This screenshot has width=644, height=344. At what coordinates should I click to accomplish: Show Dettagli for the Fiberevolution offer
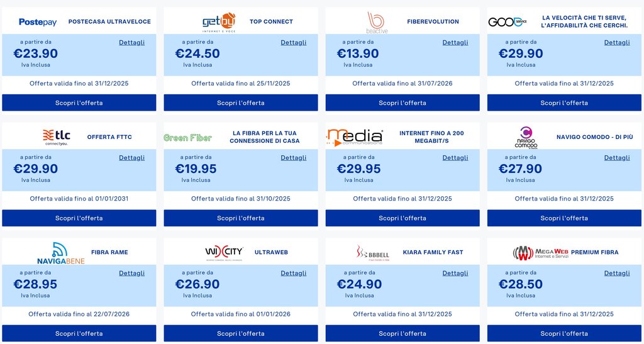[455, 43]
